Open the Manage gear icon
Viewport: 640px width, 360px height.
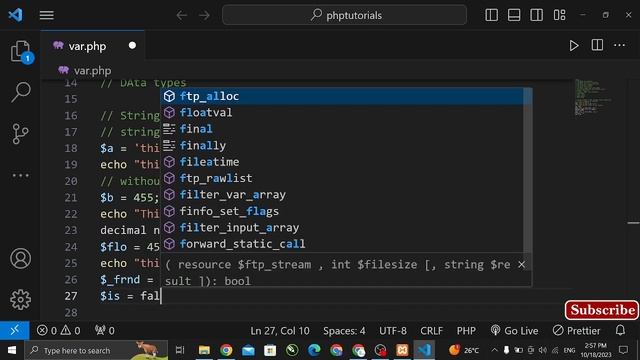(x=20, y=300)
